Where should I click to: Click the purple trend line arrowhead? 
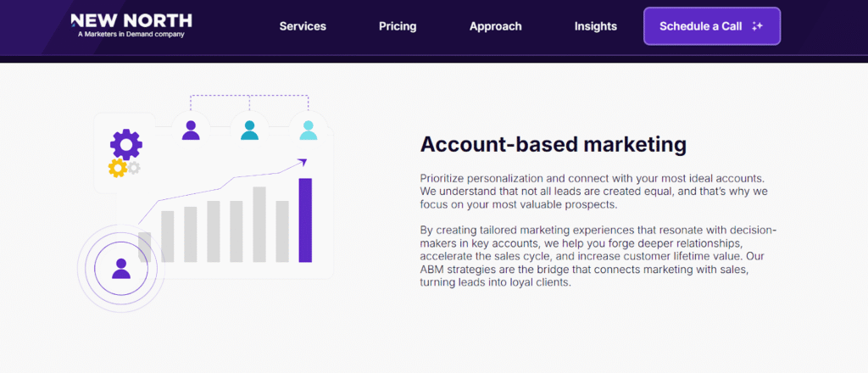(302, 160)
